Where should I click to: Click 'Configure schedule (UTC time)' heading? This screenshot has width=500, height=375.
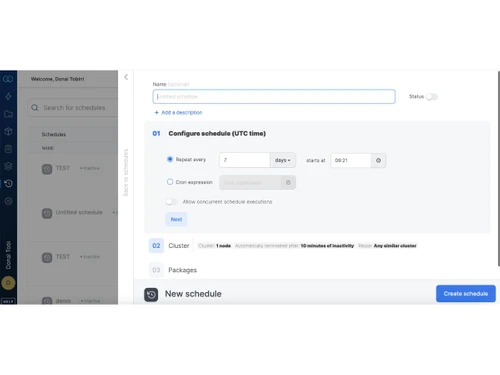pyautogui.click(x=217, y=133)
